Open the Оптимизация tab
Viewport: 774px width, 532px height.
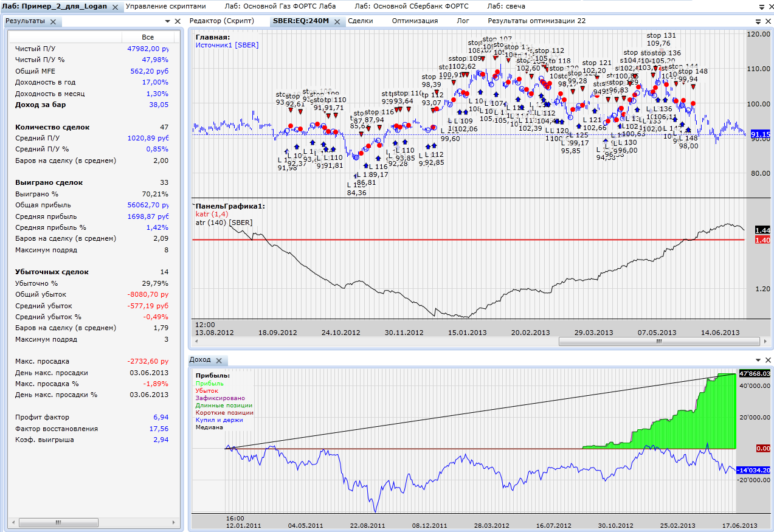coord(415,21)
